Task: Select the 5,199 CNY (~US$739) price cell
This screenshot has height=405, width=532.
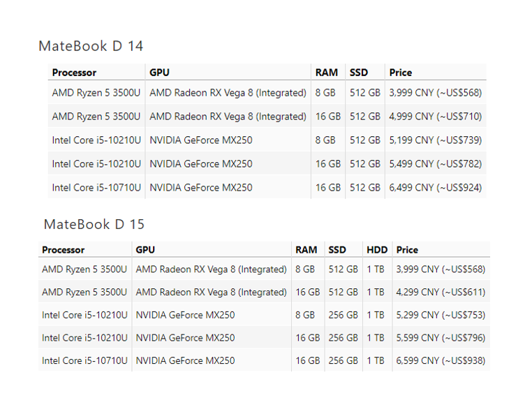Action: [435, 140]
